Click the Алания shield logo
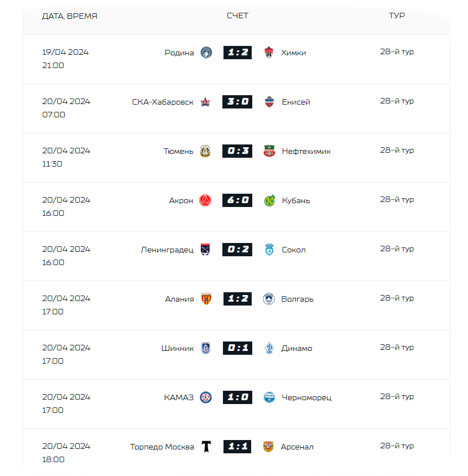The height and width of the screenshot is (476, 468). [x=206, y=299]
